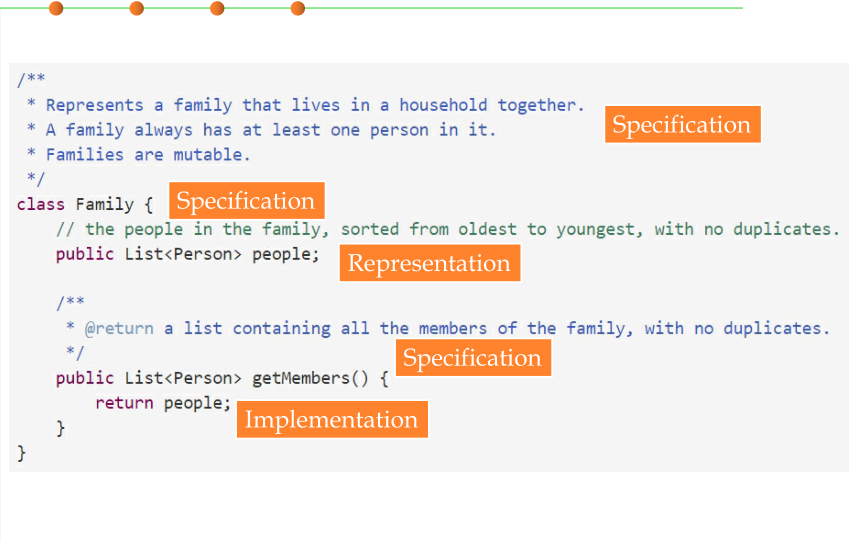This screenshot has width=856, height=541.
Task: Click the third orange progress dot
Action: point(217,8)
